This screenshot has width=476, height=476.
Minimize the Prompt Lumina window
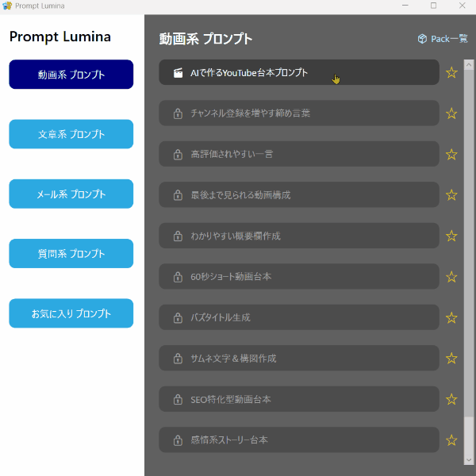[405, 6]
